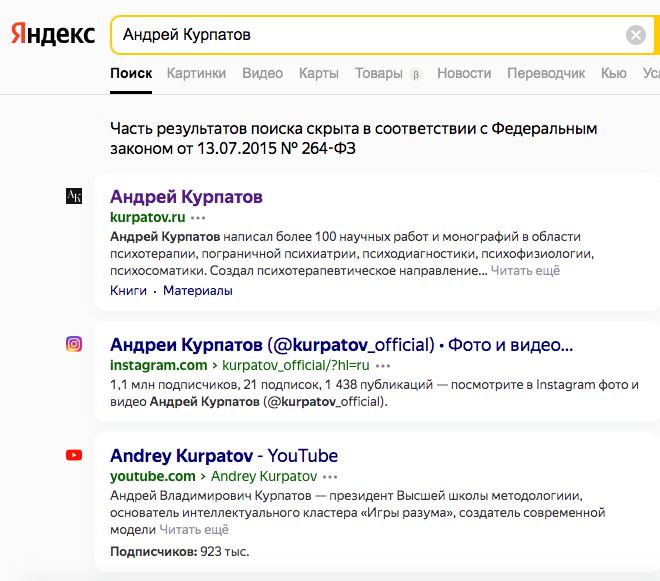Open the Материалы sitelink
Screen dimensions: 660x581
click(x=198, y=291)
